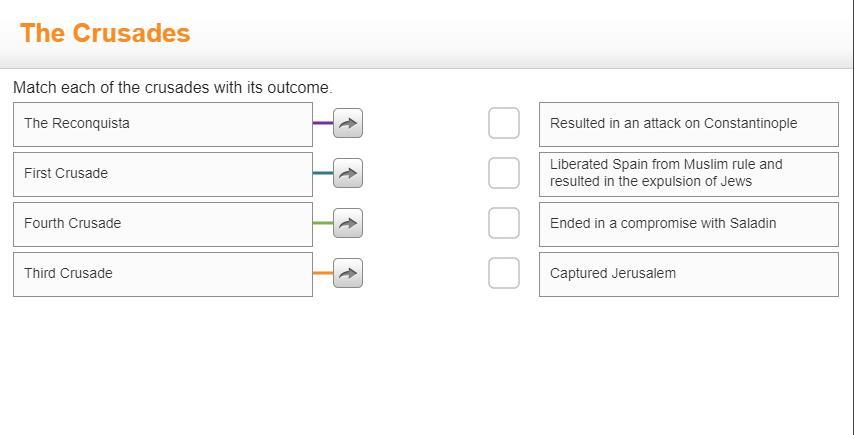This screenshot has width=854, height=435.
Task: Click the arrow button beside Third Crusade
Action: coord(347,274)
